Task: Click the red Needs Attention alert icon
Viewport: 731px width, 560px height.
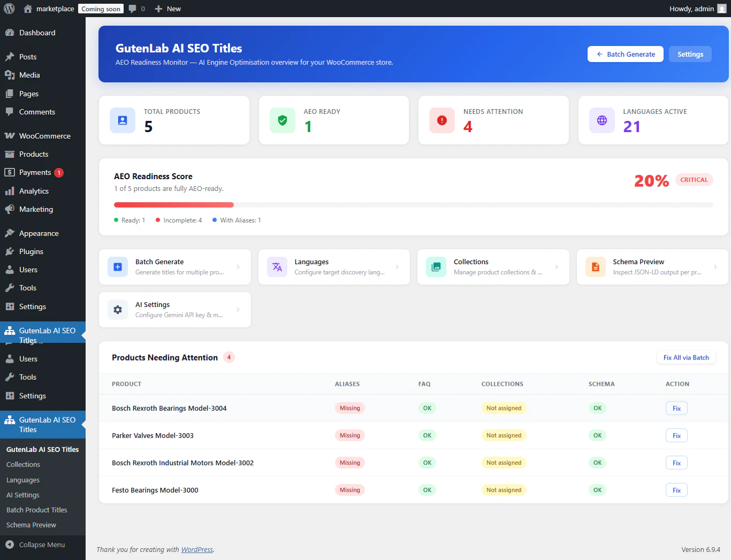Action: tap(441, 120)
